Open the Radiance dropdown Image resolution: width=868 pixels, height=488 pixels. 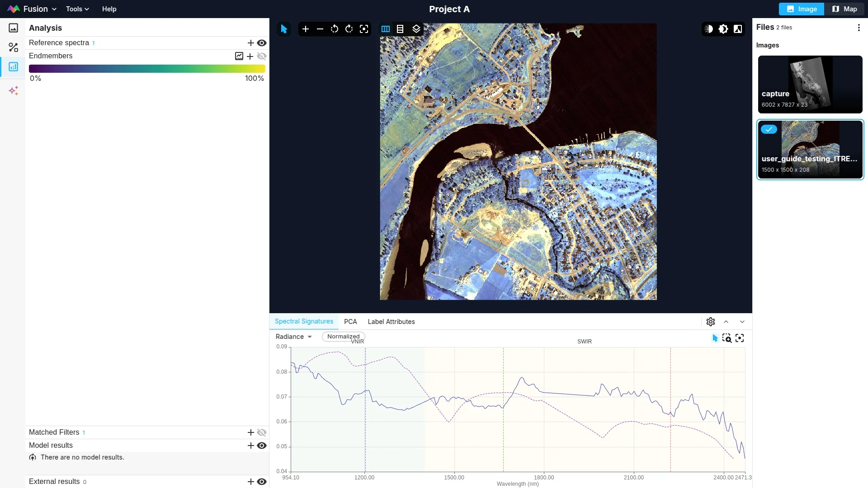point(294,337)
